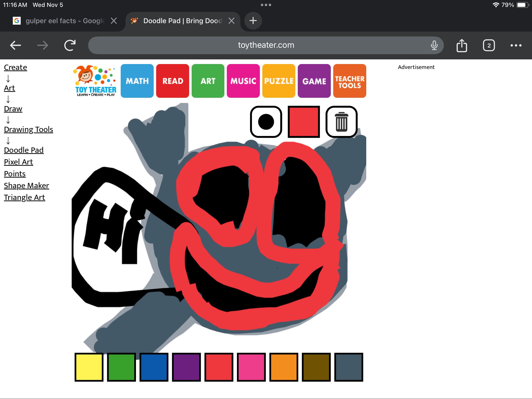Click the trash can to clear the canvas

[341, 122]
